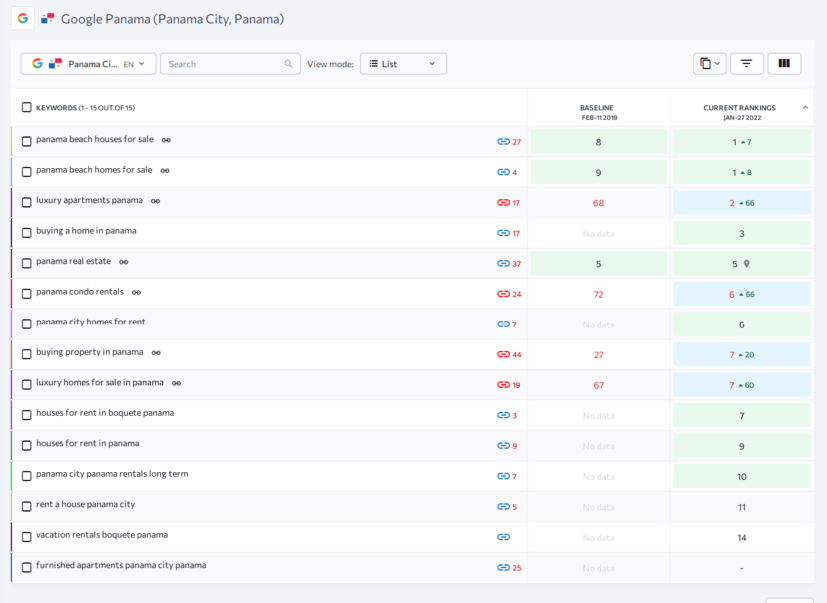Viewport: 827px width, 603px height.
Task: Click baseline value 72 for panama condo rentals
Action: point(598,294)
